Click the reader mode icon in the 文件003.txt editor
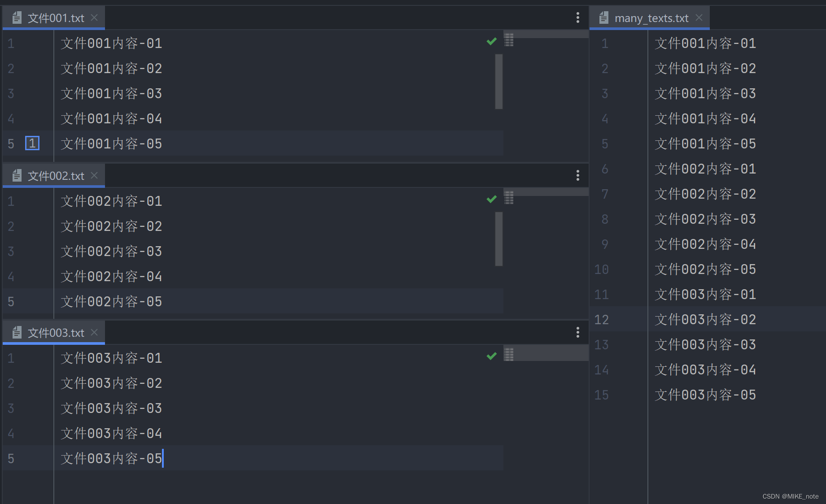The height and width of the screenshot is (504, 826). [x=509, y=354]
